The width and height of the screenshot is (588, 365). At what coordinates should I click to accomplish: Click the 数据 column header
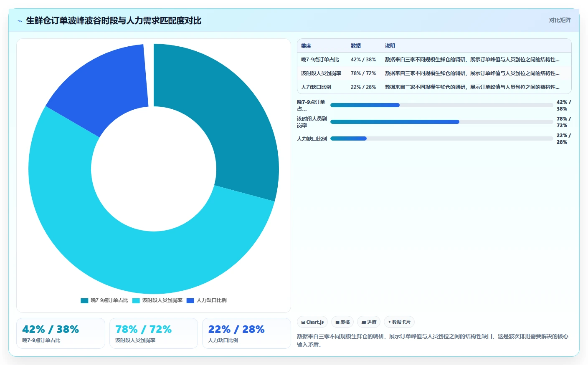pos(356,46)
